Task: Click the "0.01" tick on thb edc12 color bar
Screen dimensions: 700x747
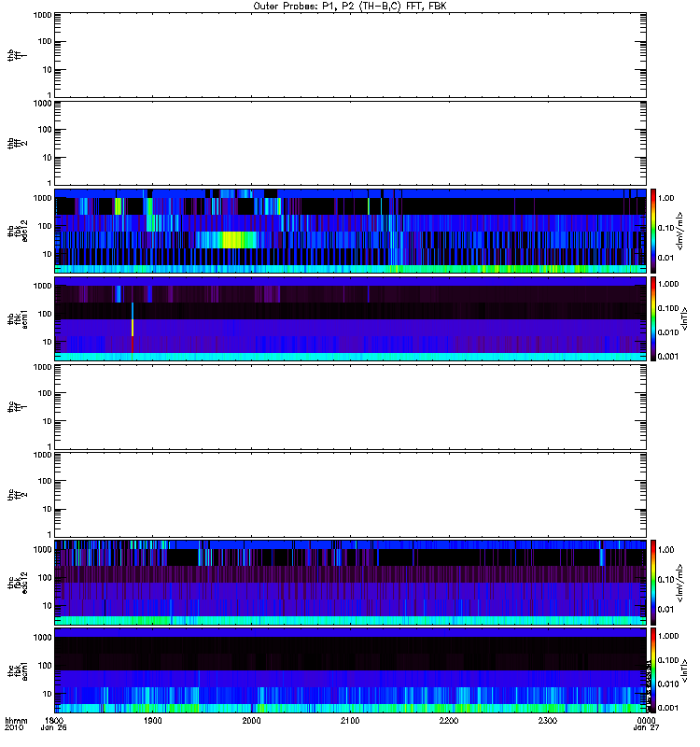Action: tap(665, 258)
